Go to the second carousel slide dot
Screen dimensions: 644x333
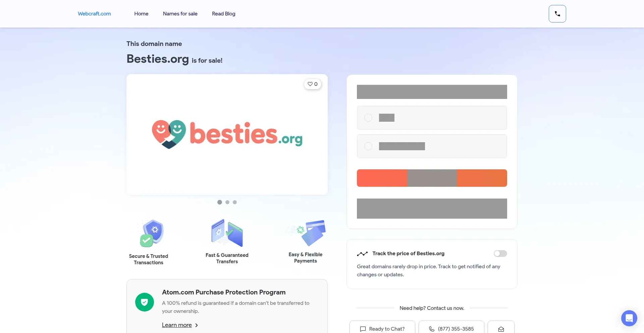pos(227,202)
